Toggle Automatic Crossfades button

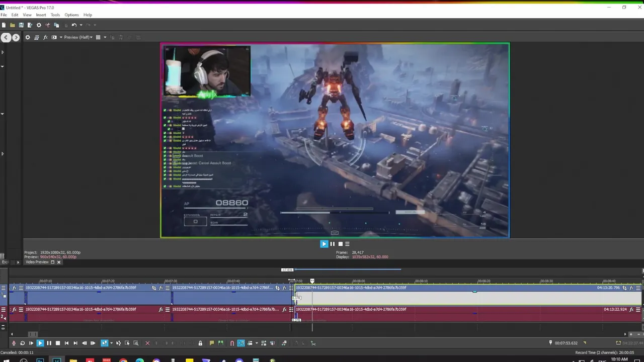241,343
